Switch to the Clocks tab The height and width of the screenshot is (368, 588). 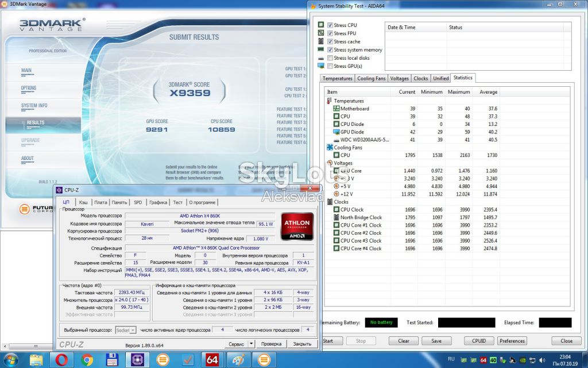(420, 78)
